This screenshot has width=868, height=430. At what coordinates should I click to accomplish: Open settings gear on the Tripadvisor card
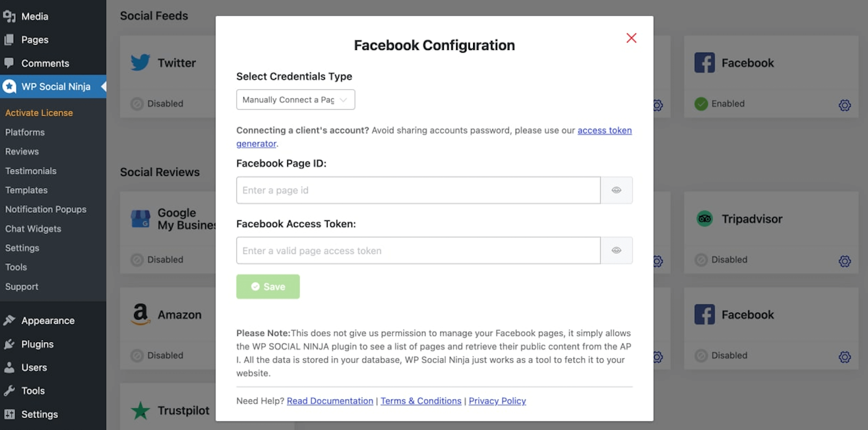coord(844,261)
